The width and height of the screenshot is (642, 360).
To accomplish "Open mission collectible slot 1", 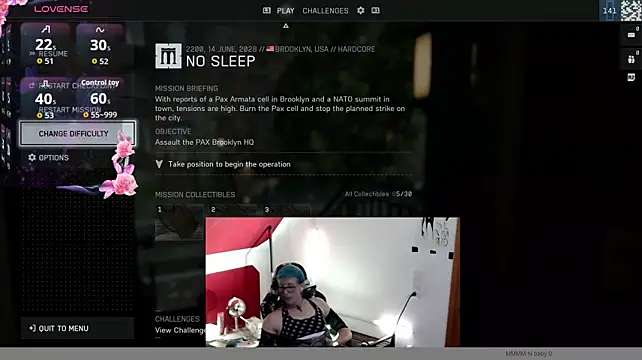I will click(x=179, y=222).
